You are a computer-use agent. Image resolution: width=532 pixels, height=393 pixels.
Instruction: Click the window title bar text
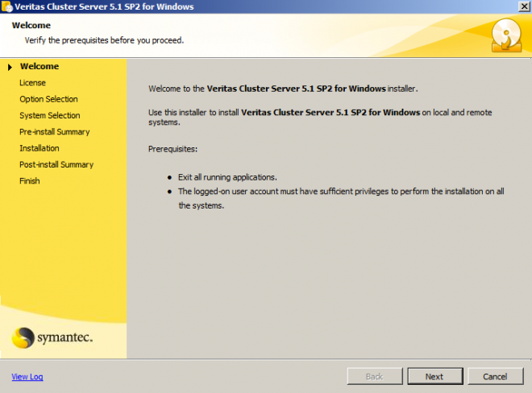pyautogui.click(x=104, y=6)
